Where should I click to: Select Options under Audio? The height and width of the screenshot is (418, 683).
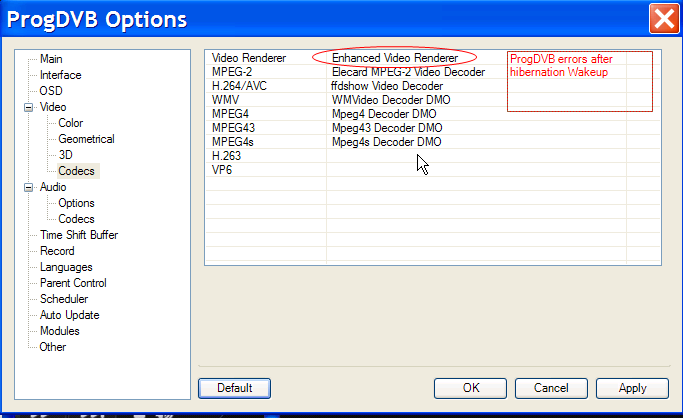[76, 203]
